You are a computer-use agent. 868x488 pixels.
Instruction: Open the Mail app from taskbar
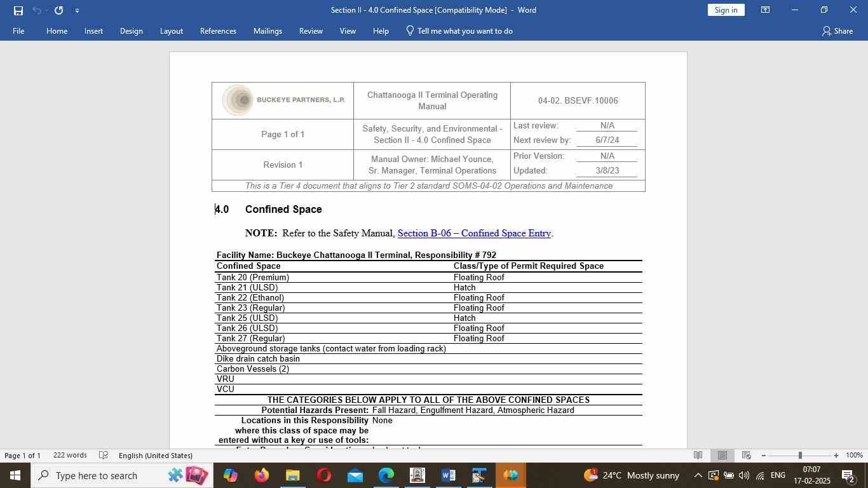pos(355,475)
